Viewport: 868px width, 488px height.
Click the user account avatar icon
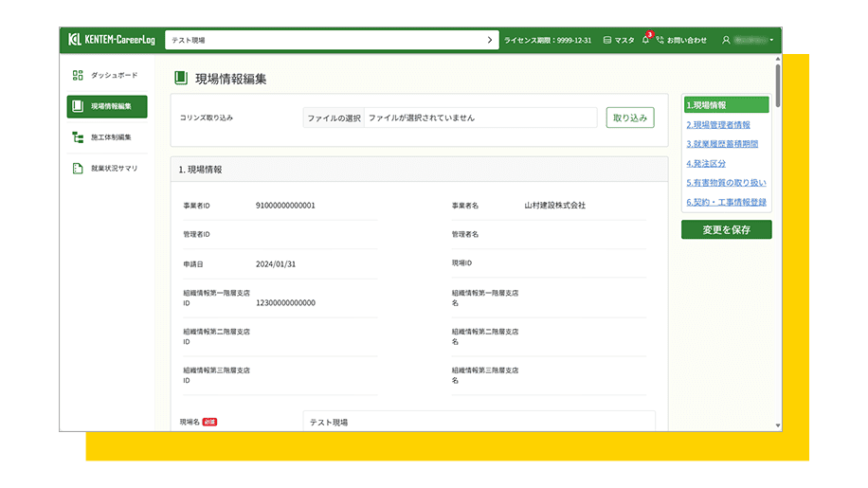726,41
